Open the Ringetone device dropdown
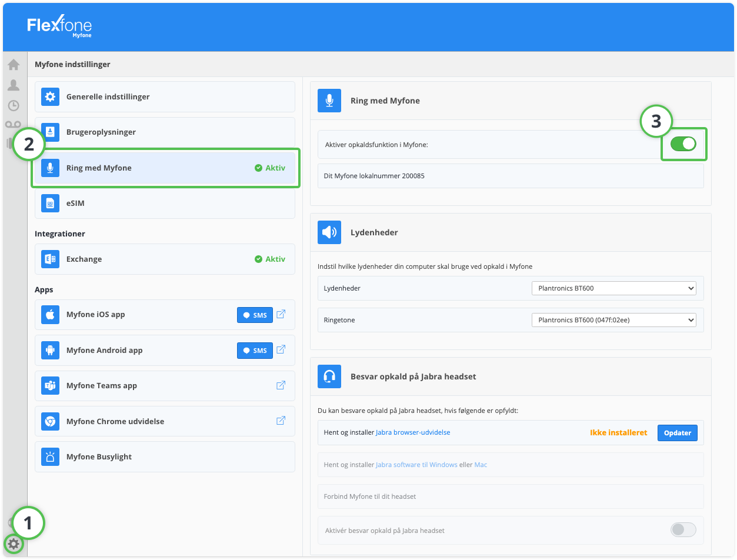 click(613, 320)
